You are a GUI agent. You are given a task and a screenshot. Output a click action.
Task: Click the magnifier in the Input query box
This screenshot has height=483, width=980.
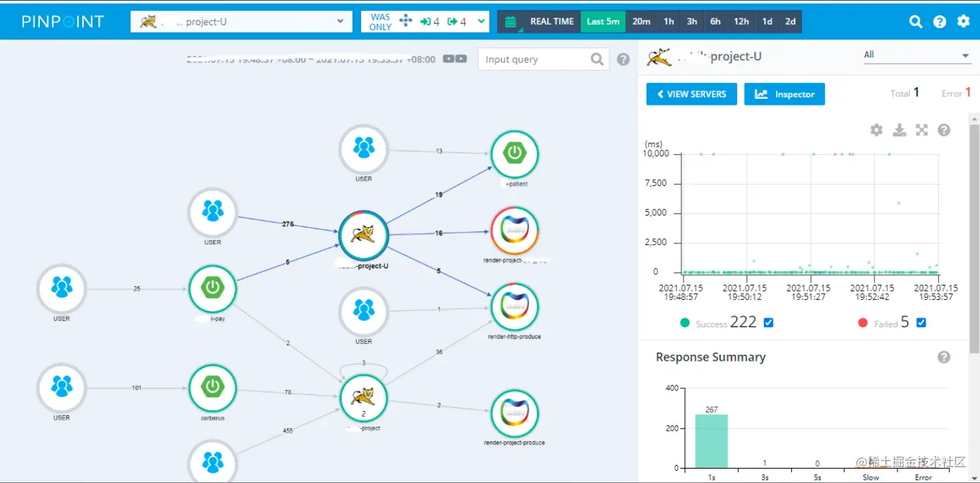597,59
